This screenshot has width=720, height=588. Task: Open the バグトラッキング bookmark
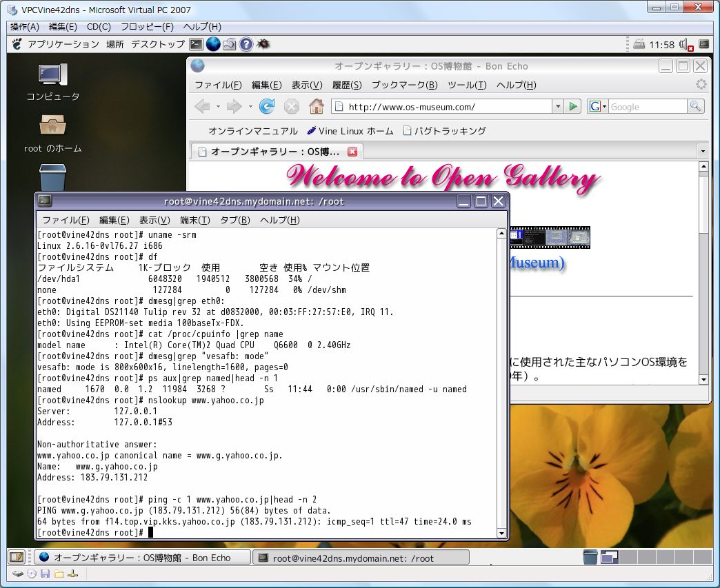pos(445,131)
